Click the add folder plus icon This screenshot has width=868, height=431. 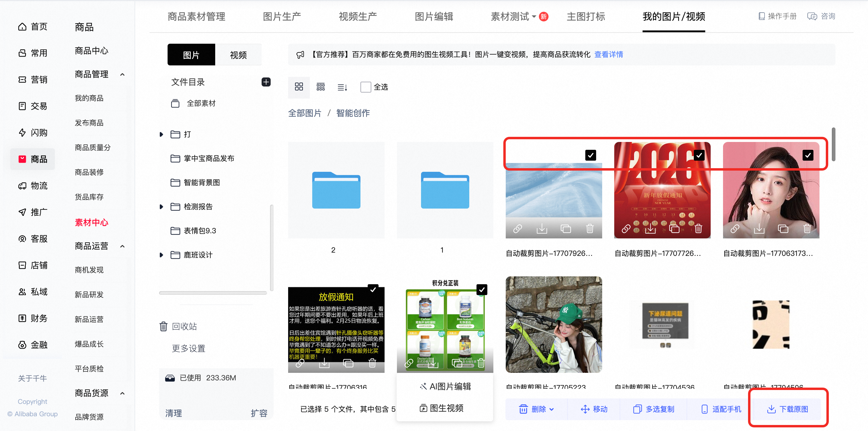(x=266, y=82)
